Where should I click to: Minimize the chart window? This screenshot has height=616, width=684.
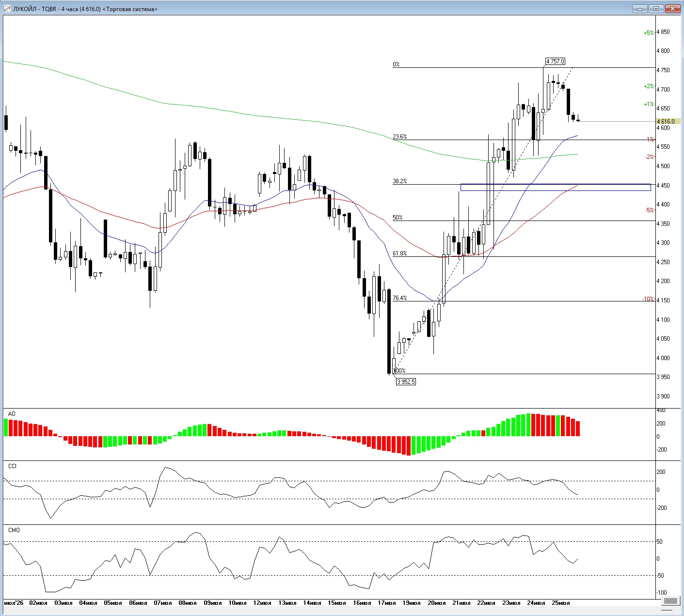tap(640, 8)
